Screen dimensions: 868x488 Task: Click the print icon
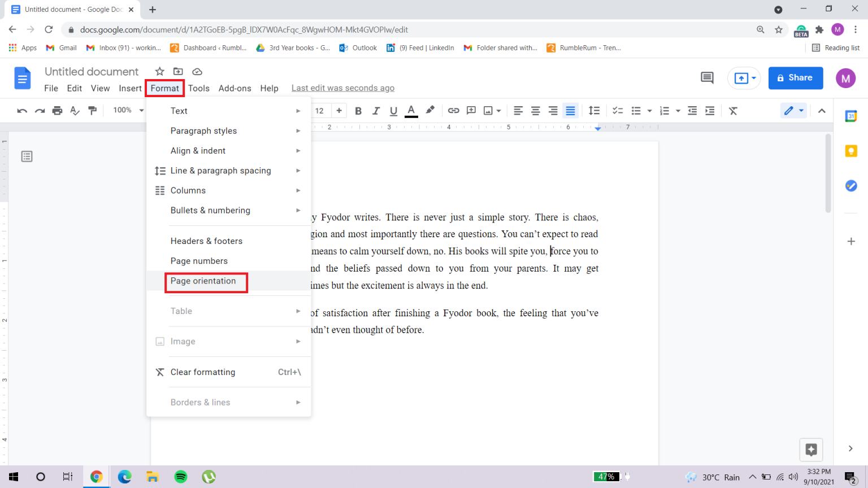pyautogui.click(x=57, y=111)
